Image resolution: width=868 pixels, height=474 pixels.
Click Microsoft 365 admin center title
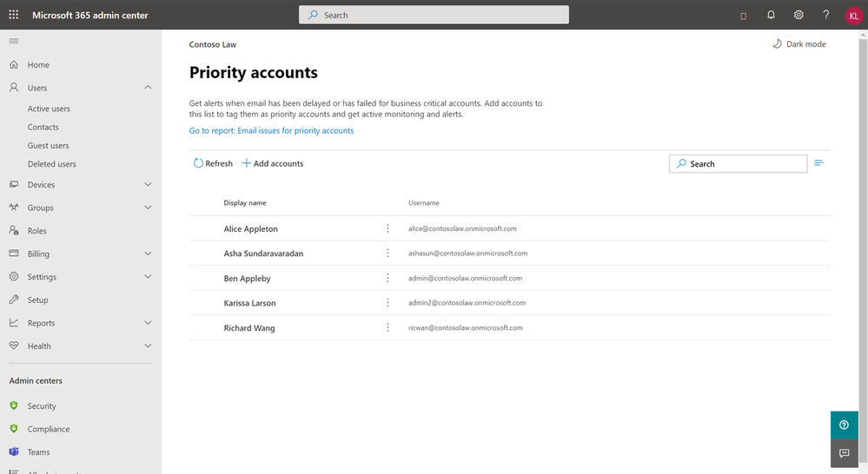[x=90, y=15]
